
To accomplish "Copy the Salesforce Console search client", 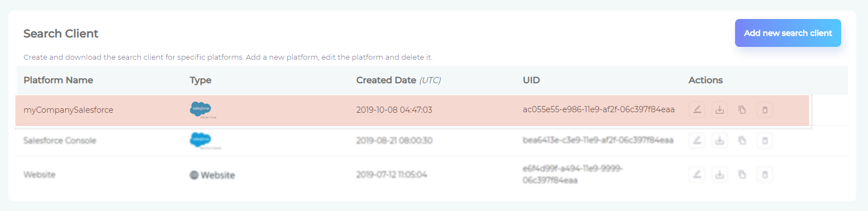I will pos(742,141).
